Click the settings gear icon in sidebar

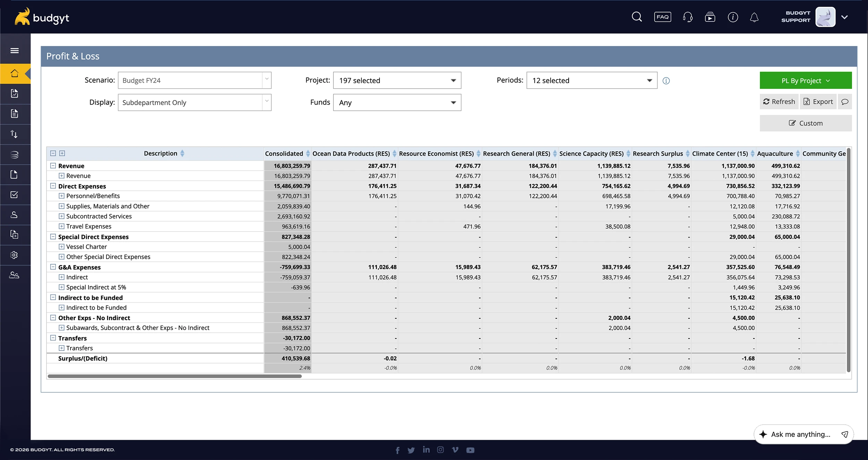tap(14, 255)
